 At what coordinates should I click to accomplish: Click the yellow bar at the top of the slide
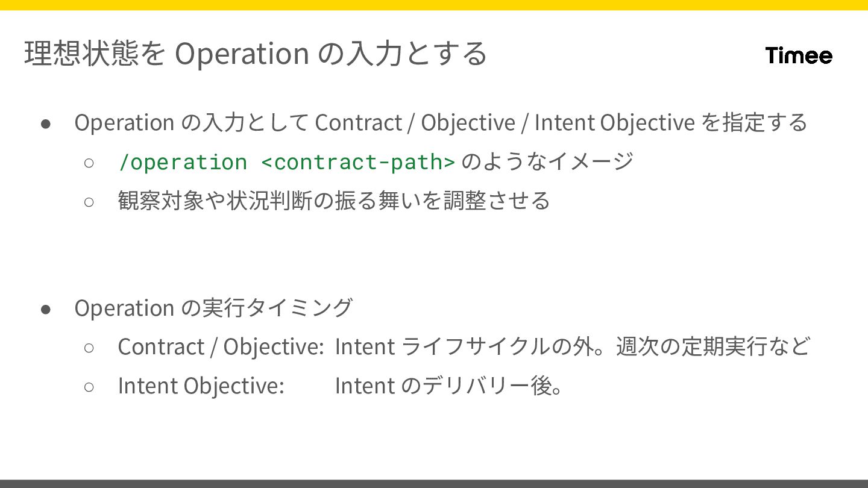click(434, 5)
